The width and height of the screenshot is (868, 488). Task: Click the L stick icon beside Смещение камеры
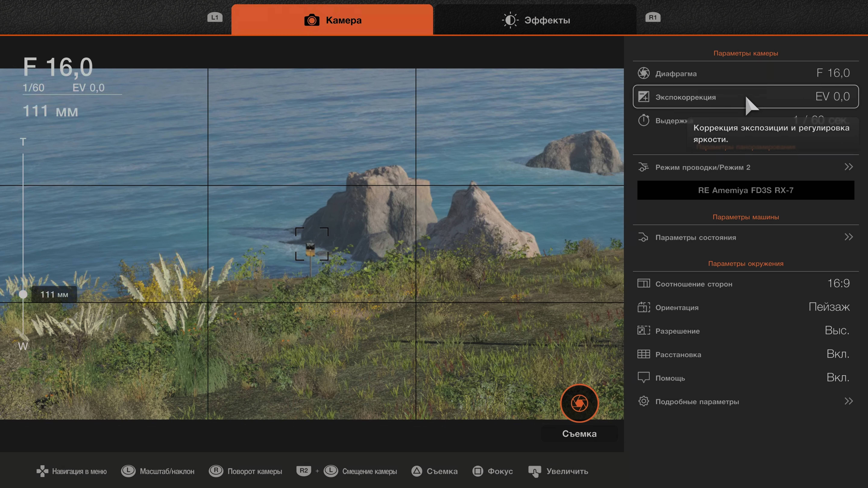tap(331, 471)
